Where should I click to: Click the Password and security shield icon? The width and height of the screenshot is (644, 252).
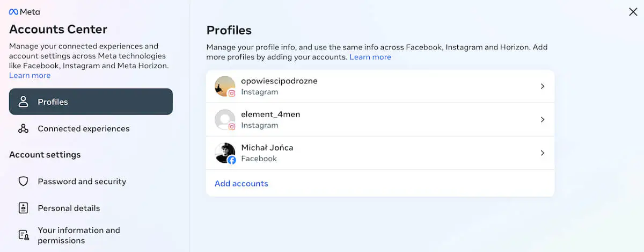23,182
